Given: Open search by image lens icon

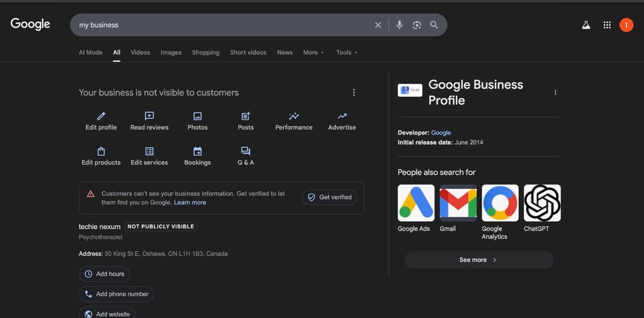Looking at the screenshot, I should pos(417,25).
